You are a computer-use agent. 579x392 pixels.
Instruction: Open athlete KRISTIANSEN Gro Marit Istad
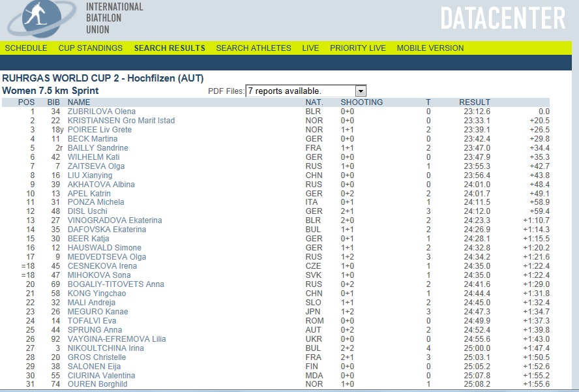pos(121,121)
